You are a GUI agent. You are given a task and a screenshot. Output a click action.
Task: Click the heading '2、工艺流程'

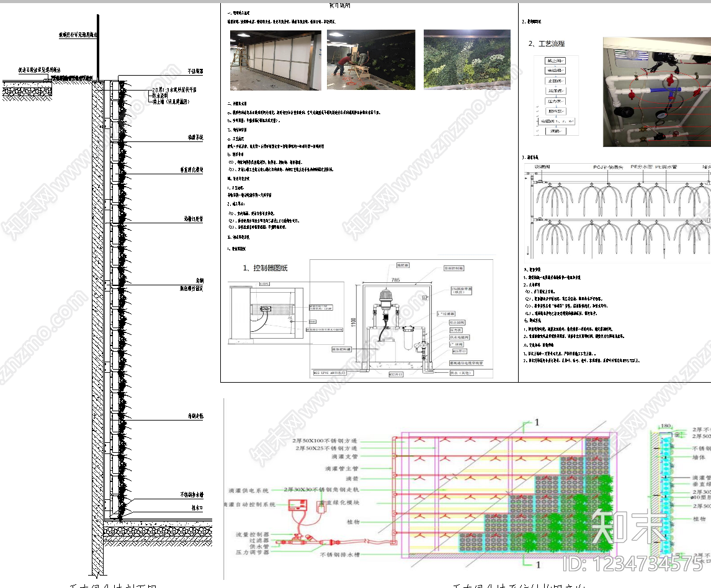(547, 43)
